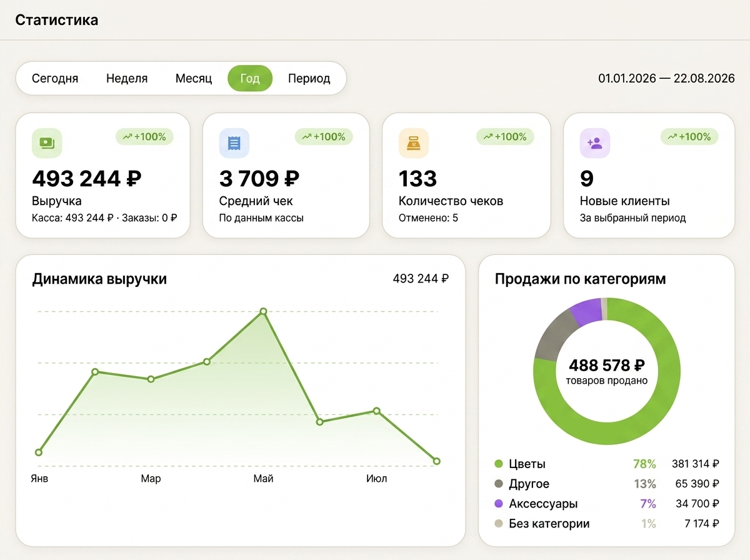
Task: Click the По данным кассы caption
Action: 261,218
